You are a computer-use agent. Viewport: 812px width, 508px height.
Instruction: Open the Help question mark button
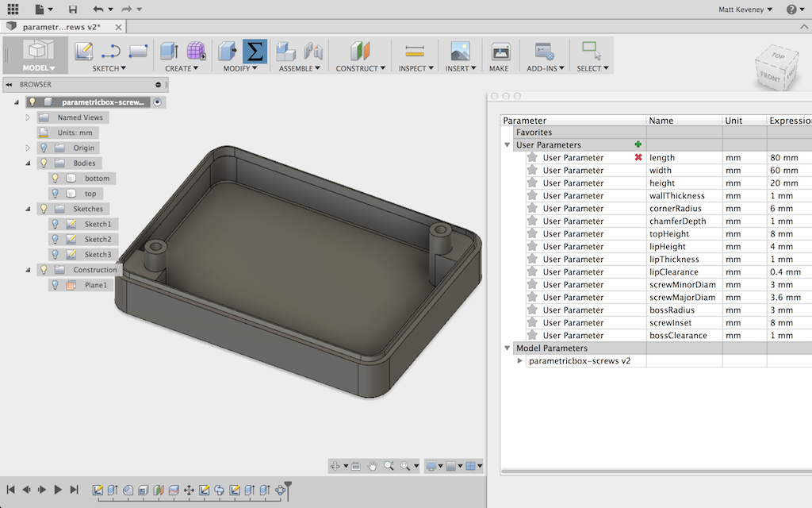click(x=793, y=9)
